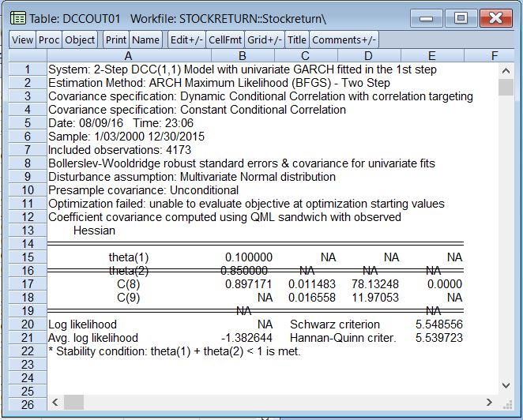This screenshot has width=523, height=420.
Task: Select row 17 header
Action: [x=27, y=284]
